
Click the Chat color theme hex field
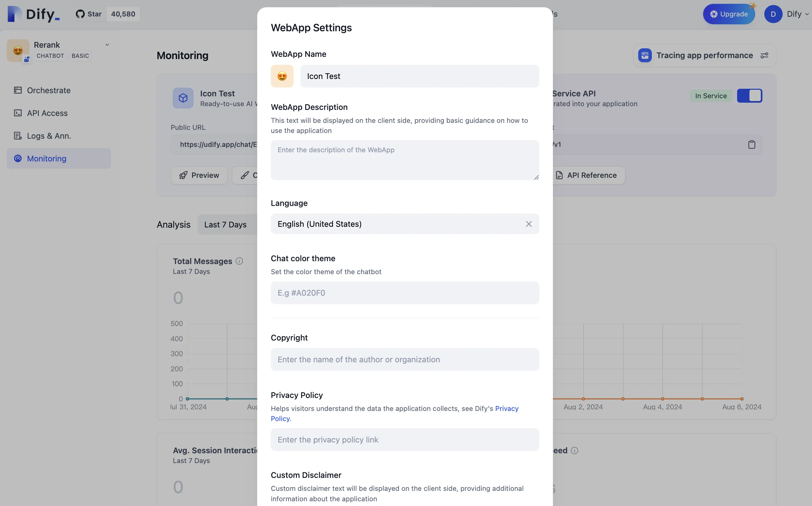pos(405,293)
